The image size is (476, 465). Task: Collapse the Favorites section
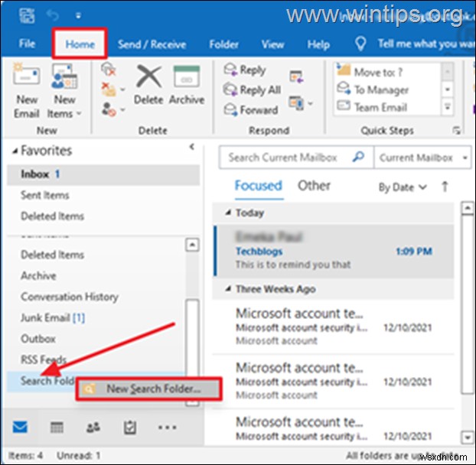(x=15, y=151)
